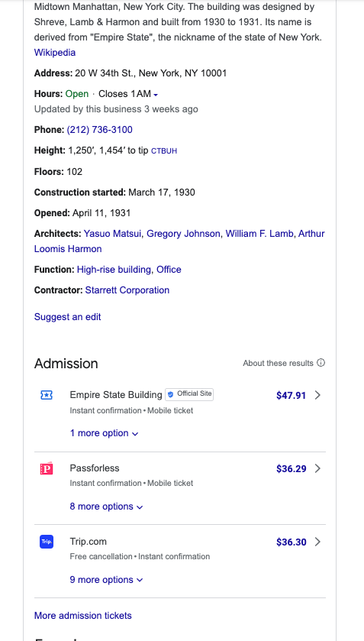This screenshot has height=641, width=364.
Task: Open the Yasuo Matsui architect link
Action: tap(112, 234)
